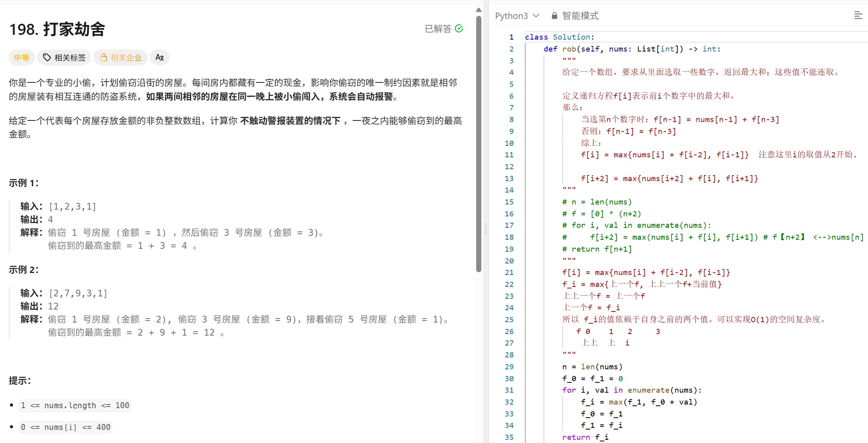Open the Python3 language dropdown

511,16
